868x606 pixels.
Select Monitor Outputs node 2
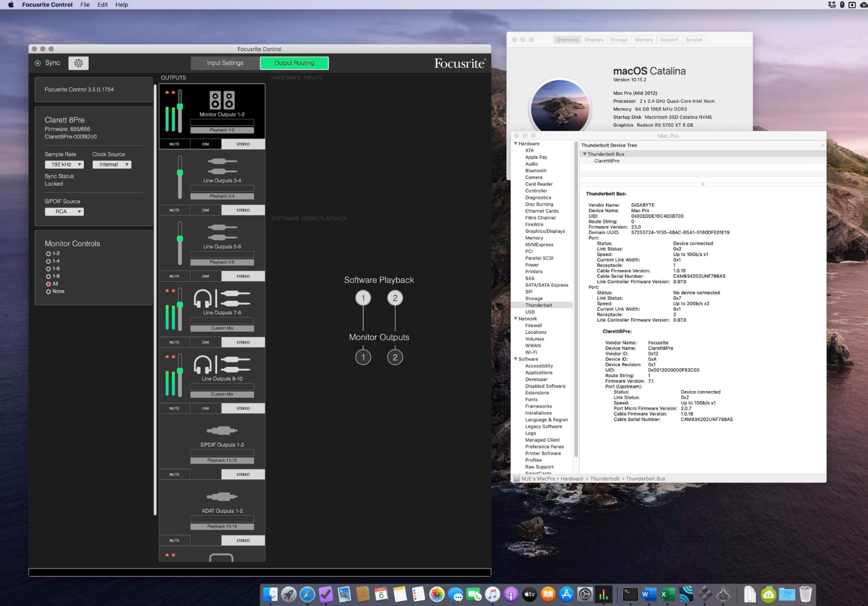(395, 357)
